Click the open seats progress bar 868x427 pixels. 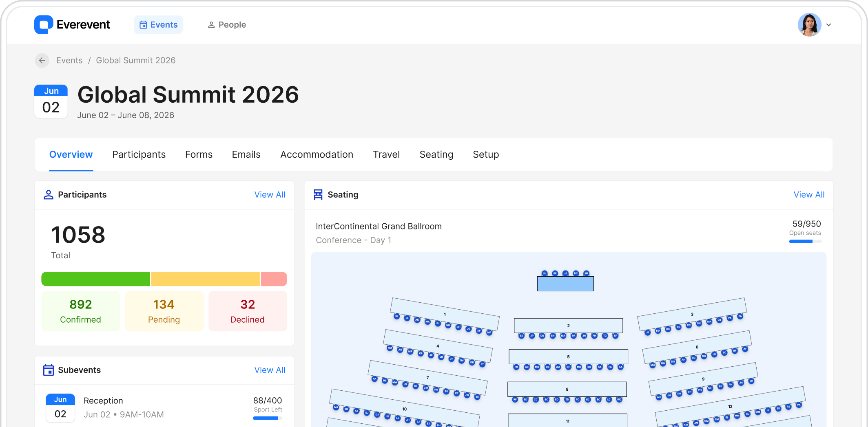(805, 241)
